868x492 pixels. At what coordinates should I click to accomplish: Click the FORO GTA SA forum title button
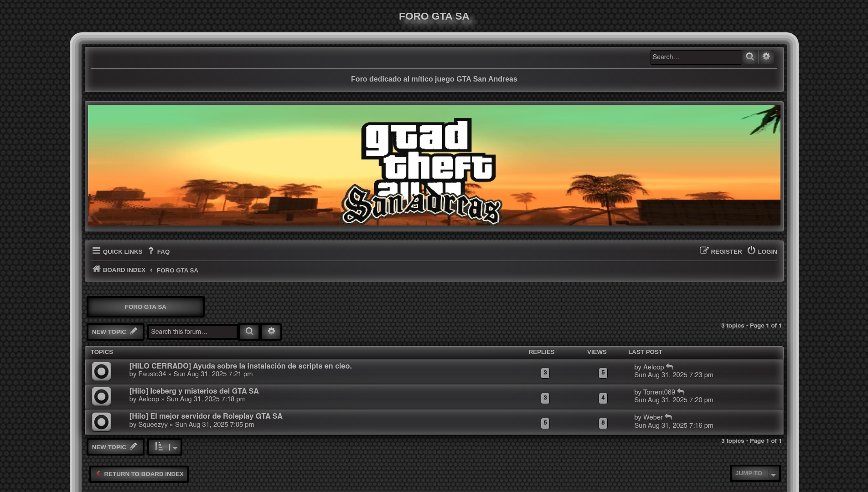pos(145,307)
